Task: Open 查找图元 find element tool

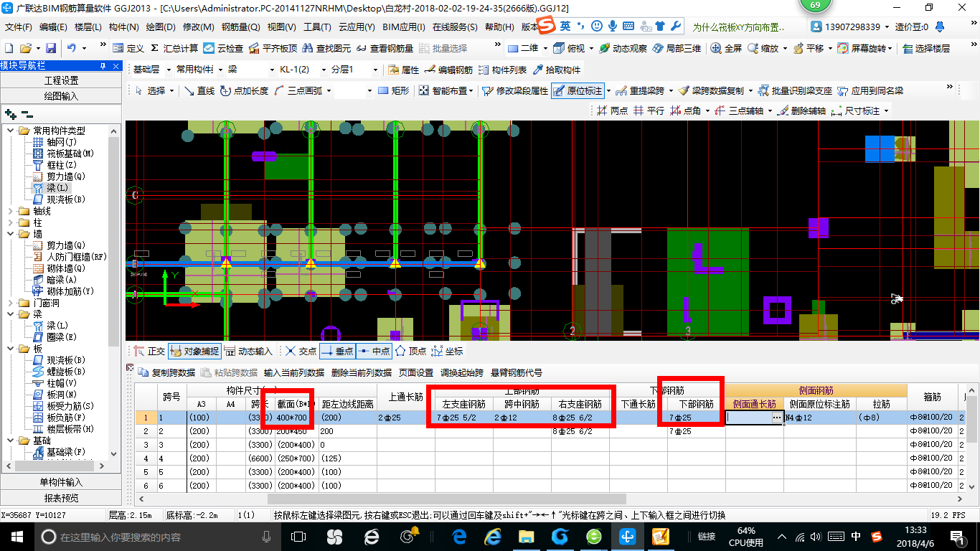Action: coord(327,48)
